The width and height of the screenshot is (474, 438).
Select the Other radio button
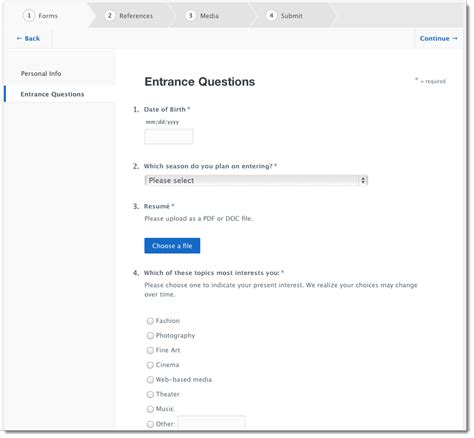[150, 424]
